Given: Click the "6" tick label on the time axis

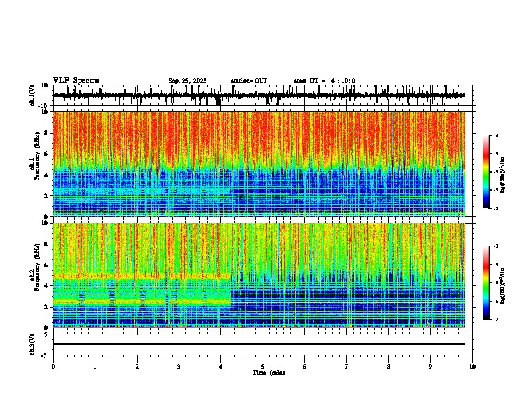Looking at the screenshot, I should coord(305,367).
